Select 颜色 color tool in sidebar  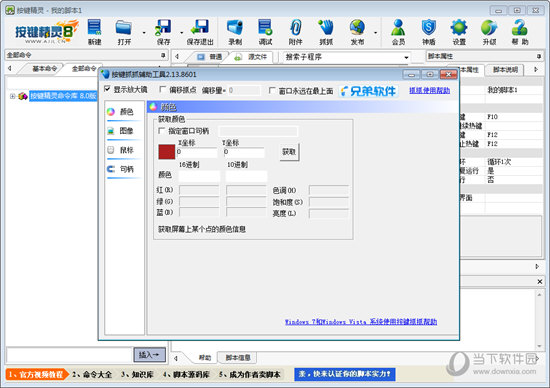pos(121,112)
